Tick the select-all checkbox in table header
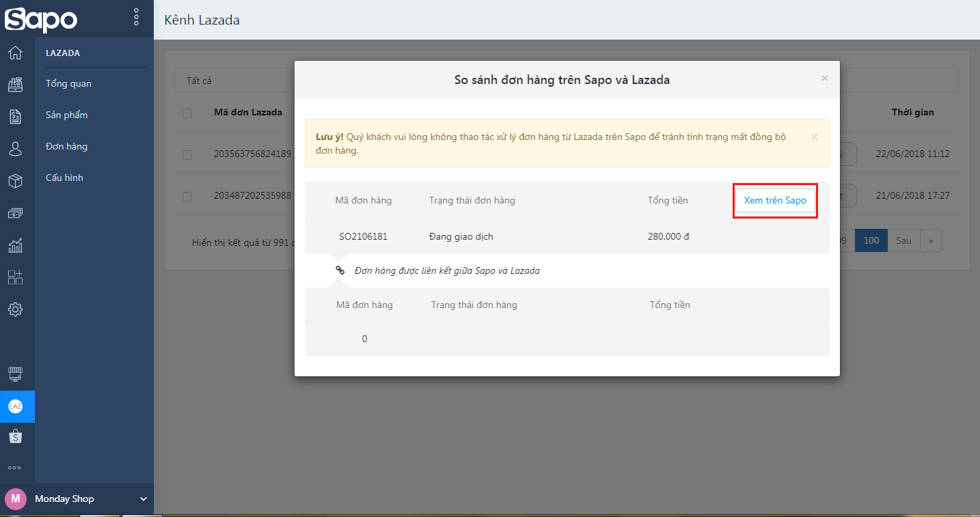Screen dimensions: 980x517 coord(187,113)
